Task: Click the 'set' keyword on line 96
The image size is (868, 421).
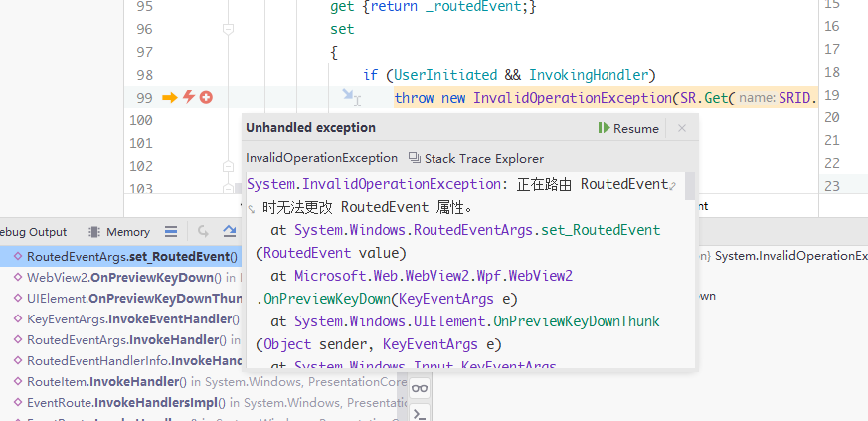Action: point(342,29)
